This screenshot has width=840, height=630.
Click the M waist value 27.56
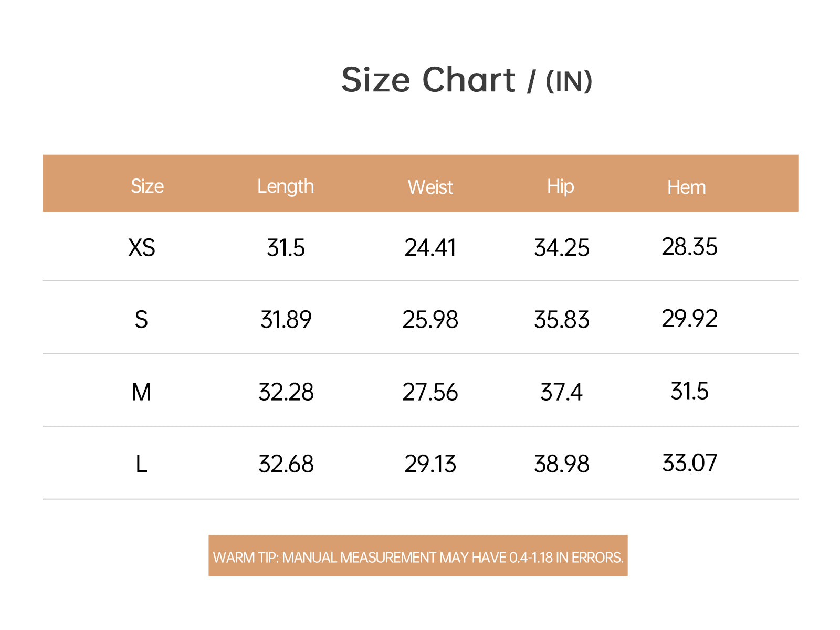pos(430,392)
